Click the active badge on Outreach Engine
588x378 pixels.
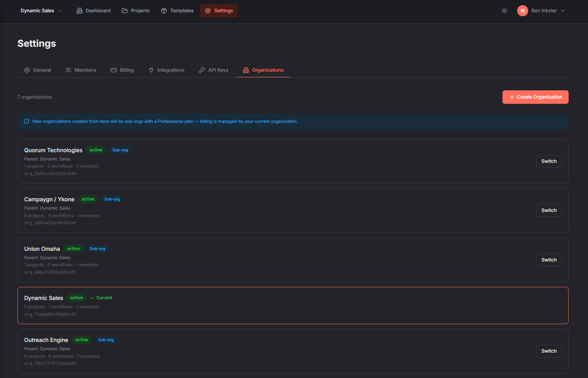(x=82, y=340)
